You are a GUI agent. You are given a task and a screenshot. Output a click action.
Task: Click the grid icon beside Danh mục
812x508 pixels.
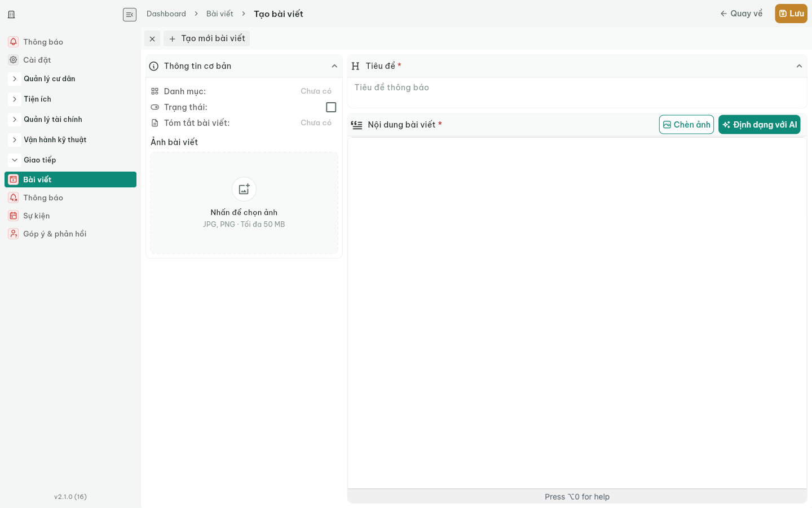[155, 91]
